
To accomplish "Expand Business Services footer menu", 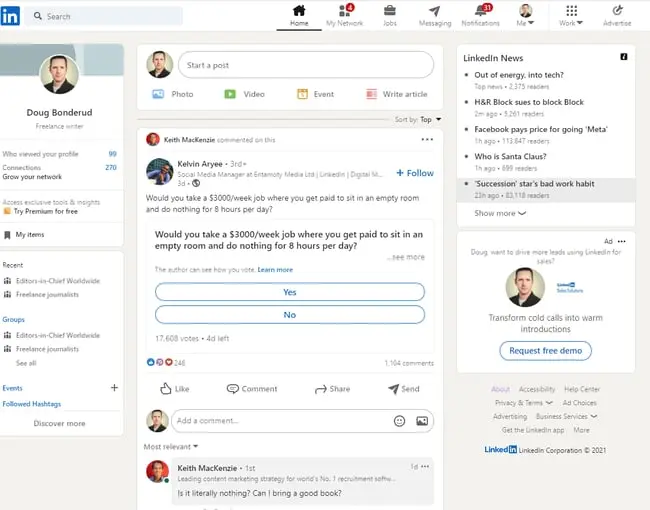I will click(x=566, y=416).
